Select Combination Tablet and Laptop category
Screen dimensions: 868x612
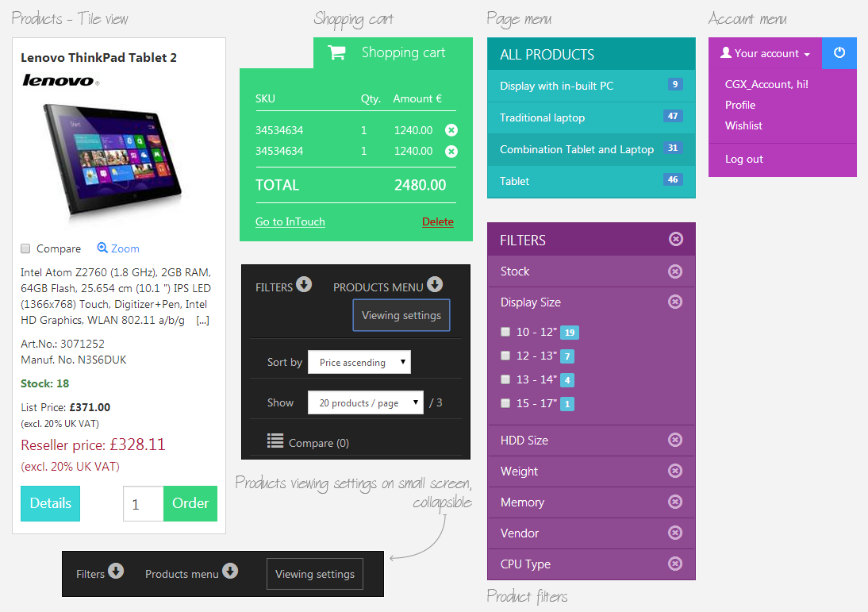pyautogui.click(x=591, y=149)
